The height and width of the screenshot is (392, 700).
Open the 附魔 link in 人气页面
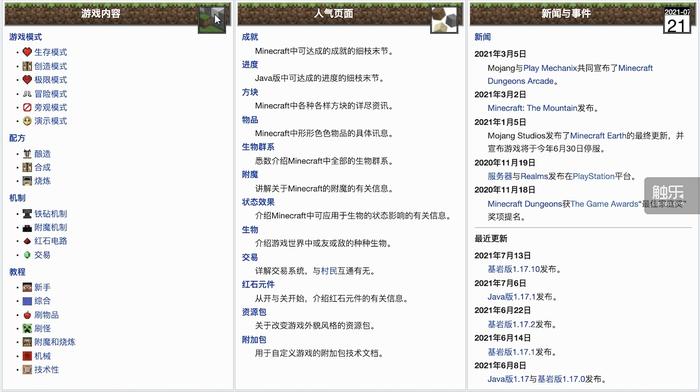(x=250, y=175)
